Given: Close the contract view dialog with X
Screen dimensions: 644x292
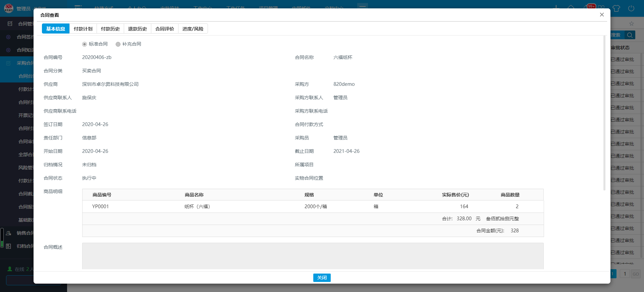Looking at the screenshot, I should tap(602, 15).
